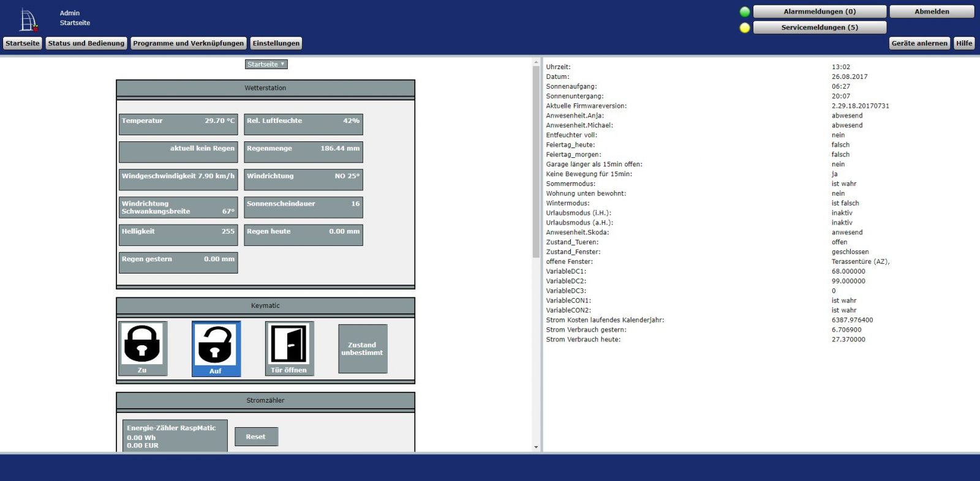Click the green alarm status indicator
Viewport: 980px width, 481px height.
pos(745,12)
